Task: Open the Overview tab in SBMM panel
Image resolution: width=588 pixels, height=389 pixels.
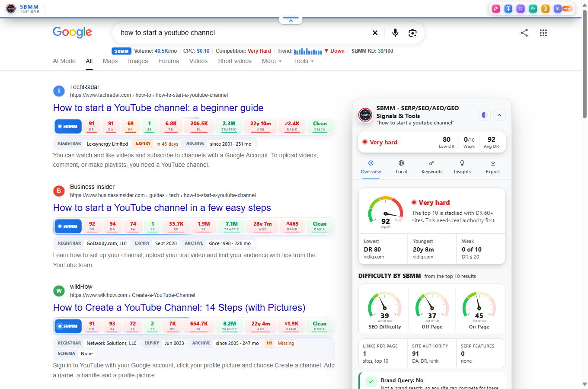Action: pos(371,167)
